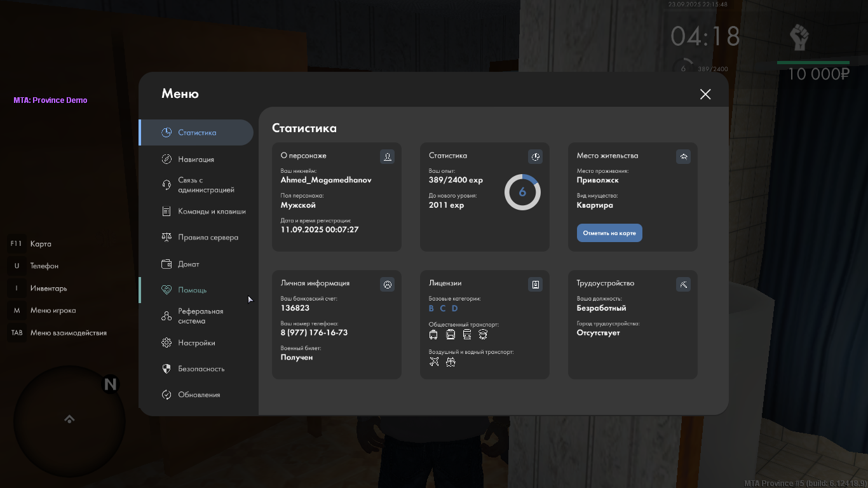Click the M Меню игрока hint

[x=42, y=310]
